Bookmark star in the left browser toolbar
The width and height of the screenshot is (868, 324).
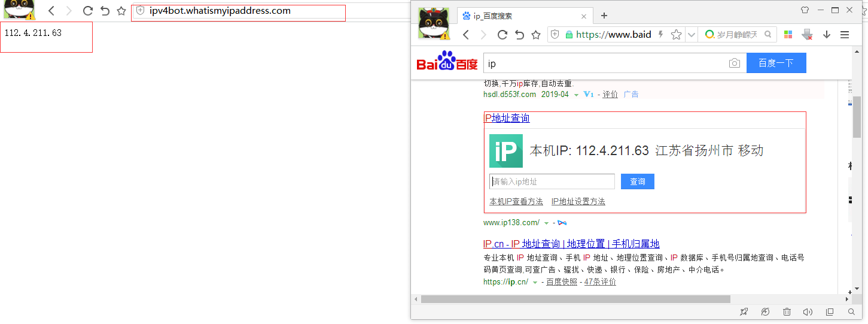pyautogui.click(x=121, y=11)
